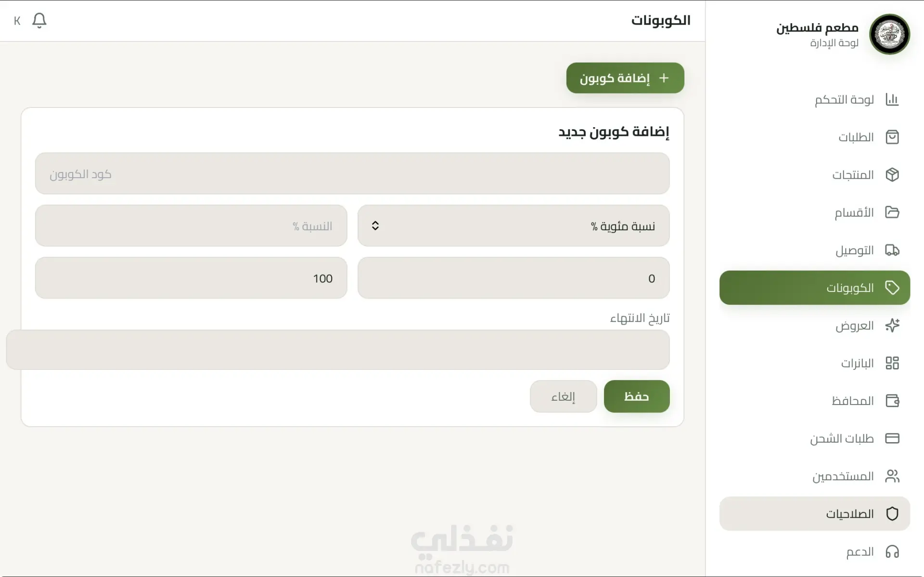
Task: Open the dashboard bar chart icon
Action: [x=892, y=100]
